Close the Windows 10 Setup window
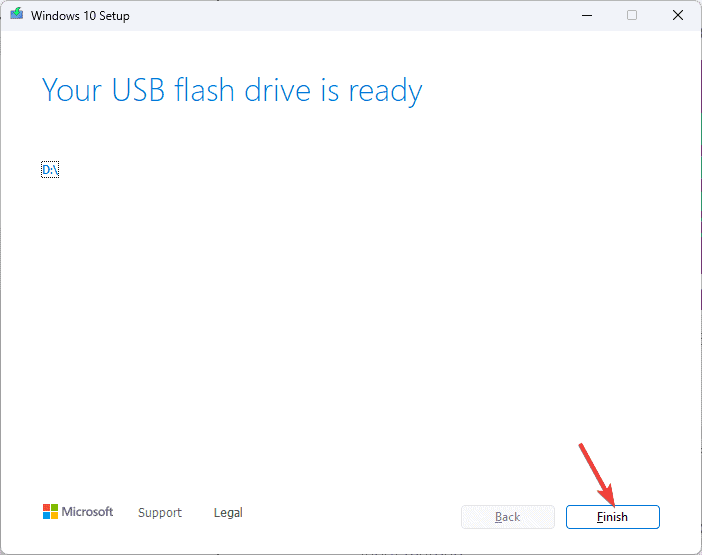702x555 pixels. (x=678, y=15)
